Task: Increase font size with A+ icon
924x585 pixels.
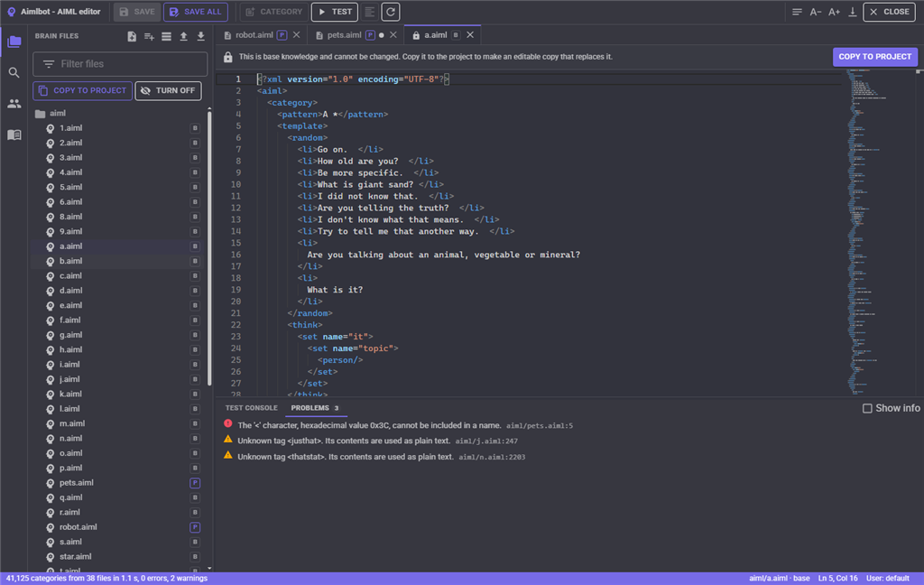Action: pos(834,12)
